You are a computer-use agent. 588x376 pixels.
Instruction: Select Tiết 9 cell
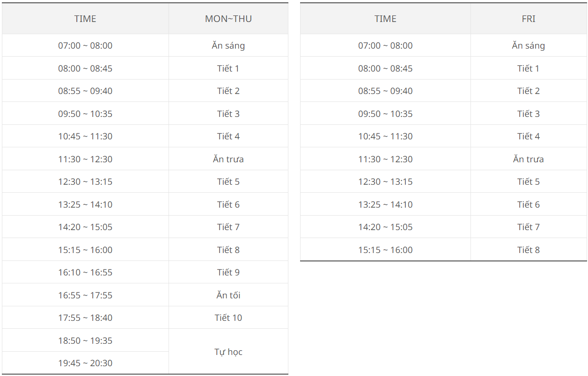(228, 272)
